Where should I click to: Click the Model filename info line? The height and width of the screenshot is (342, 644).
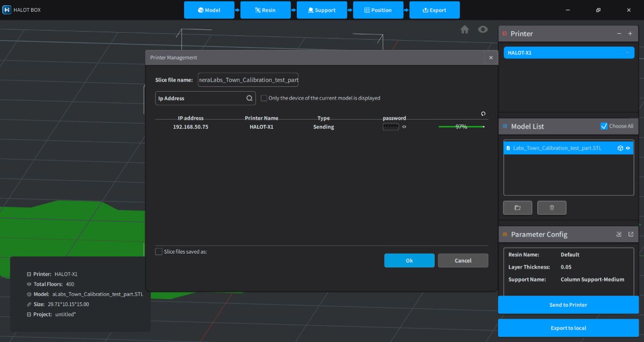85,294
